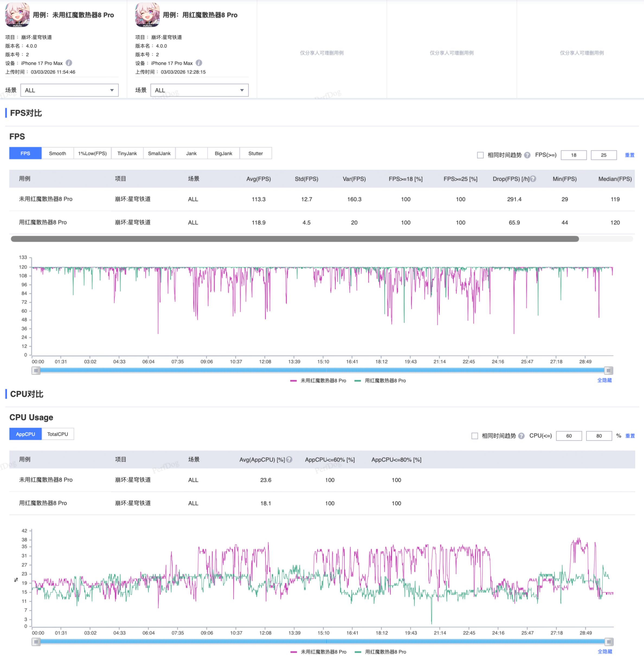This screenshot has width=644, height=666.
Task: Open 场景 dropdown for 用红魔散热器8 Pro case
Action: click(x=199, y=90)
